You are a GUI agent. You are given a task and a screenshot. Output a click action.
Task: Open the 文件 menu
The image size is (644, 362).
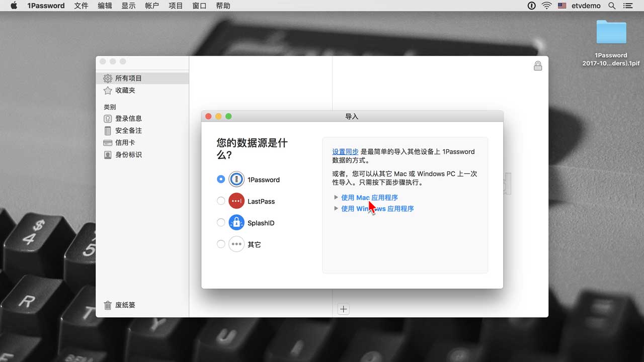click(x=81, y=6)
